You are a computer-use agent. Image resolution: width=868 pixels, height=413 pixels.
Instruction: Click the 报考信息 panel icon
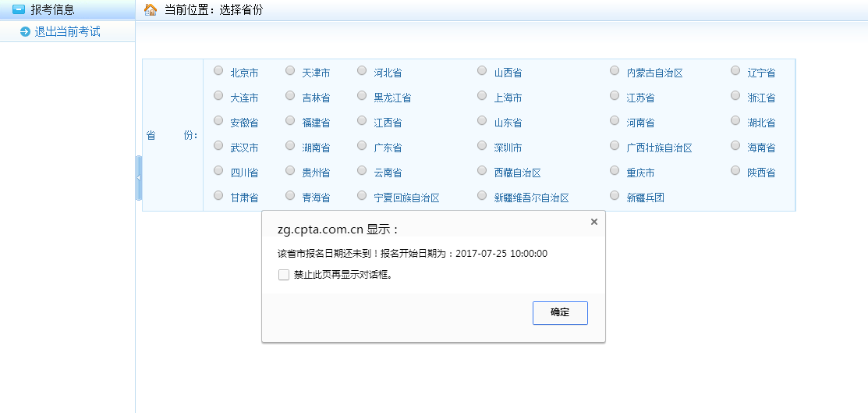(x=18, y=9)
